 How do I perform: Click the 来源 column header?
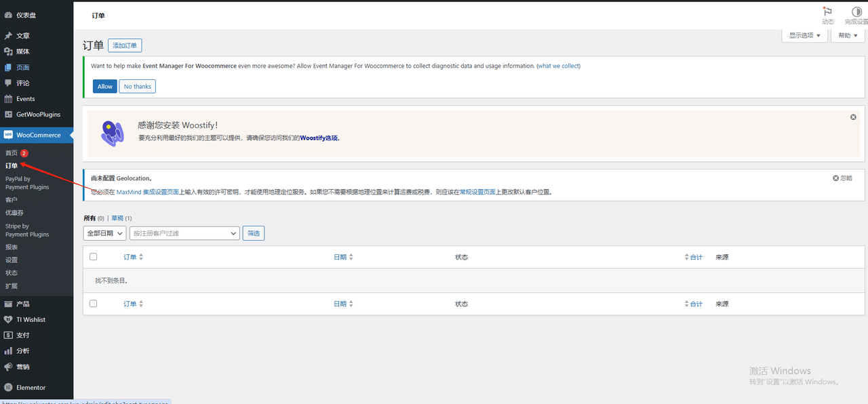click(x=722, y=258)
